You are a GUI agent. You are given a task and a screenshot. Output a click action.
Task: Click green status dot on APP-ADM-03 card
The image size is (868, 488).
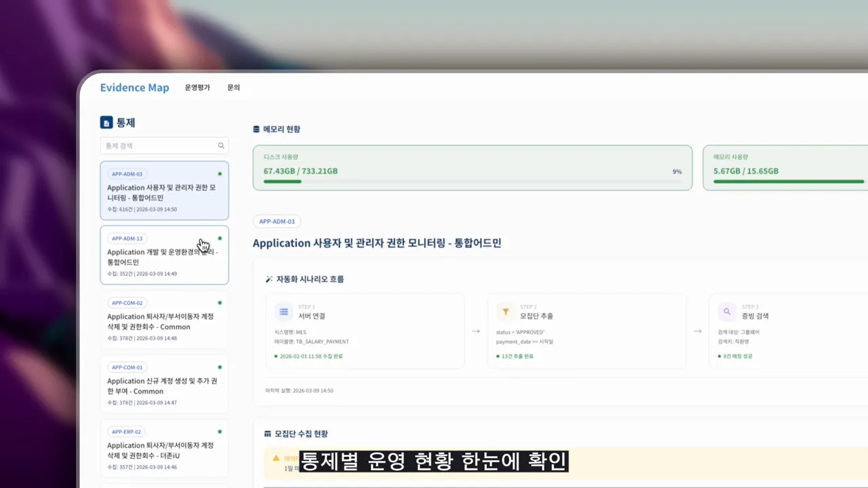220,174
